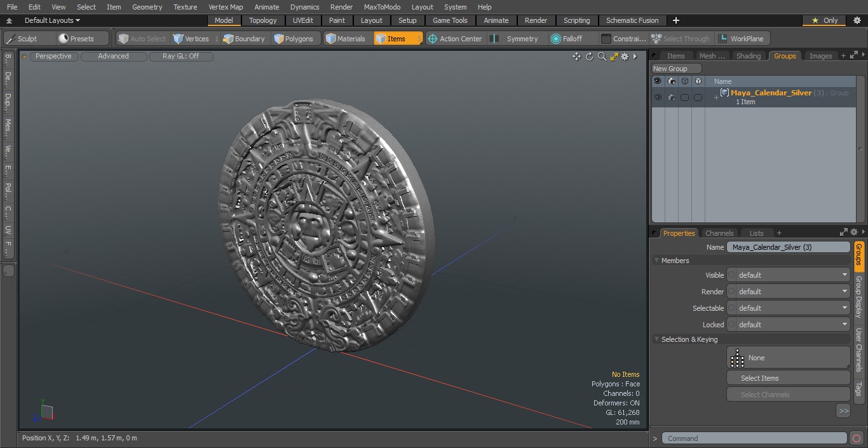Open the Selectable dropdown
This screenshot has width=868, height=448.
coord(788,308)
